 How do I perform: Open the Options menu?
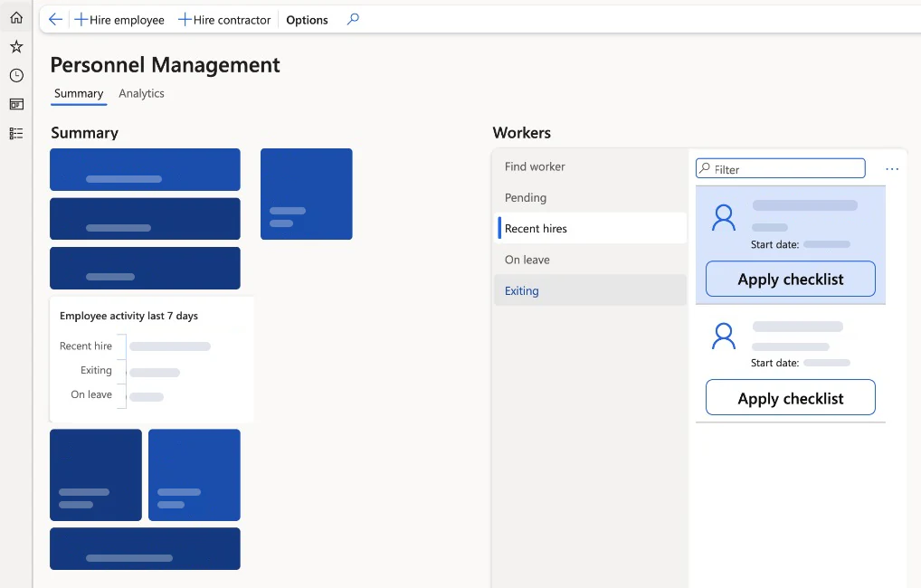pos(307,20)
